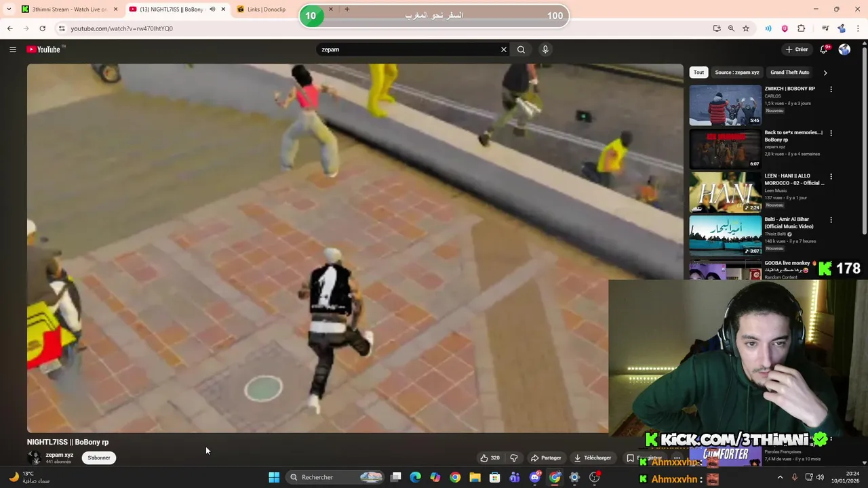868x488 pixels.
Task: Open options for LEEN - HANI video
Action: pyautogui.click(x=831, y=176)
